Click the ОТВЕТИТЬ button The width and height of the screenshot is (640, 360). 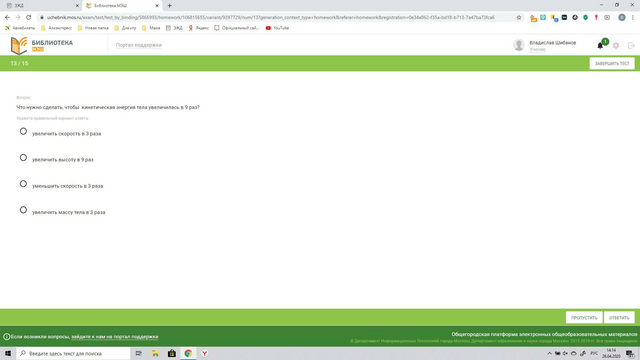619,318
